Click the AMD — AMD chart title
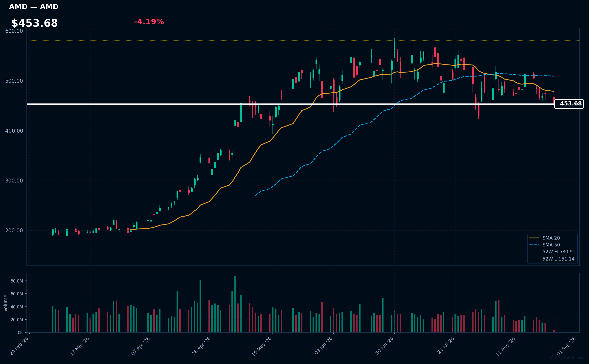The image size is (589, 364). point(34,7)
